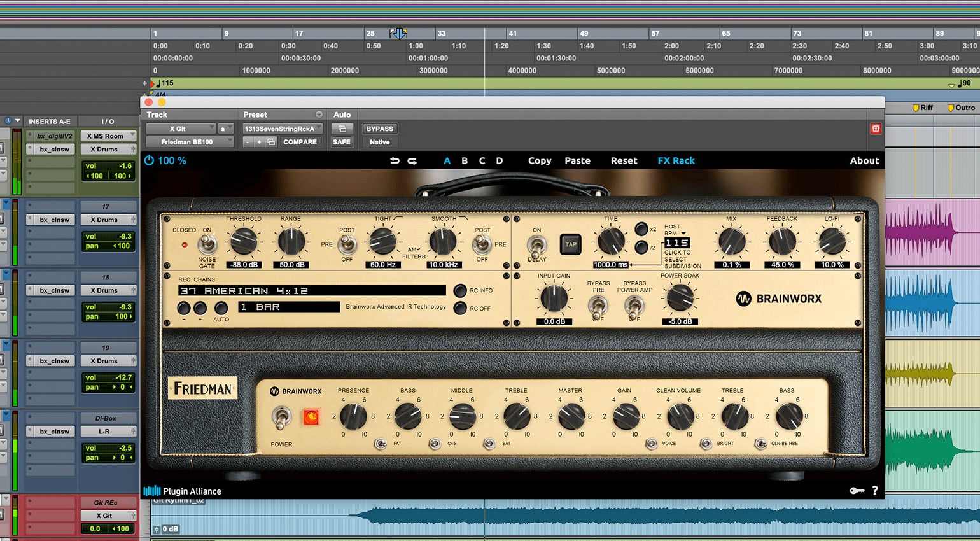Click the previous preset minus button
Image resolution: width=980 pixels, height=541 pixels.
(248, 142)
